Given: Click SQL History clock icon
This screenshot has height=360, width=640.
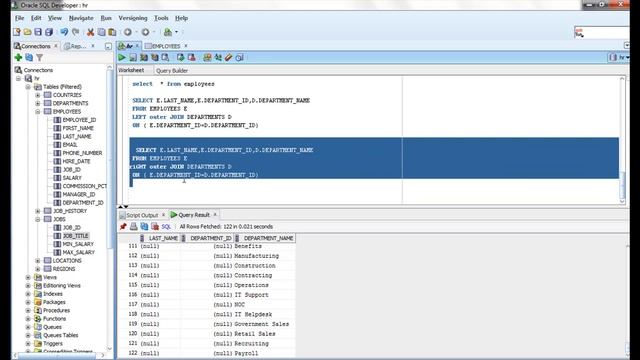Looking at the screenshot, I should click(240, 58).
